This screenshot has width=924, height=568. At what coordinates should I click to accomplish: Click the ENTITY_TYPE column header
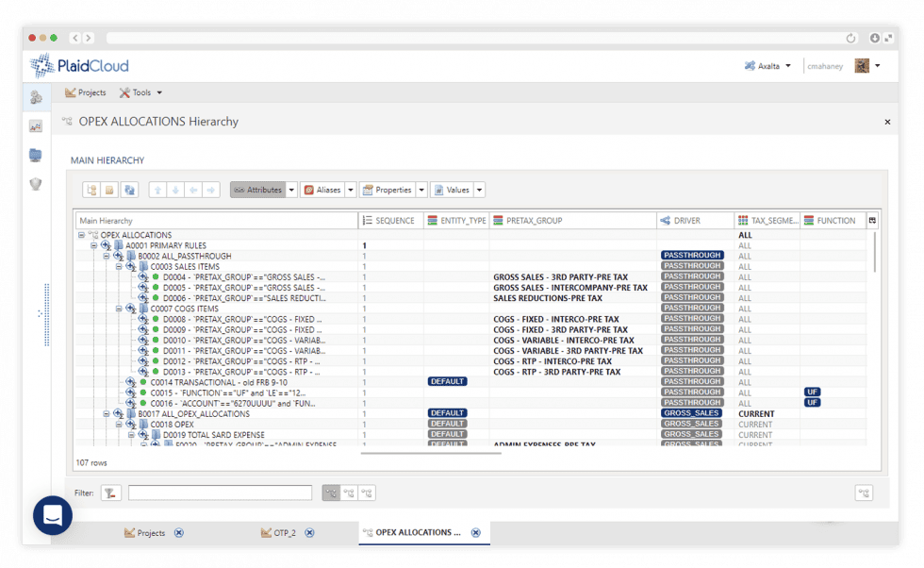(x=456, y=221)
